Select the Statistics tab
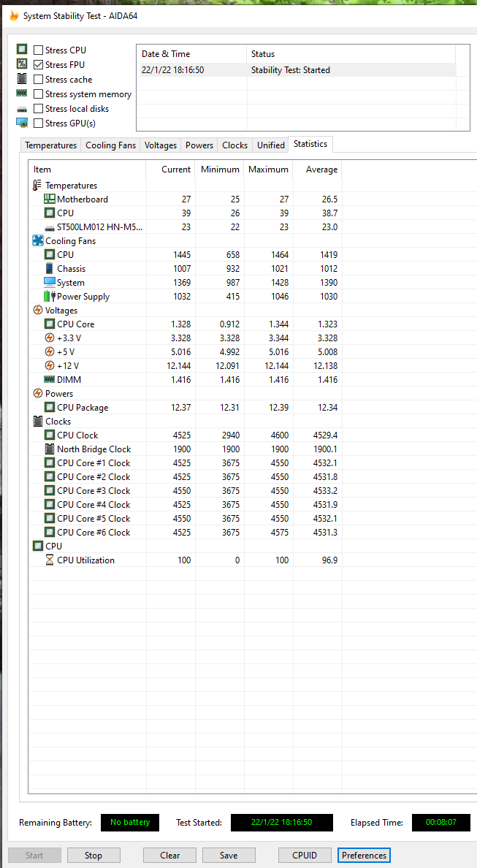Screen dimensions: 477x868 pos(310,144)
